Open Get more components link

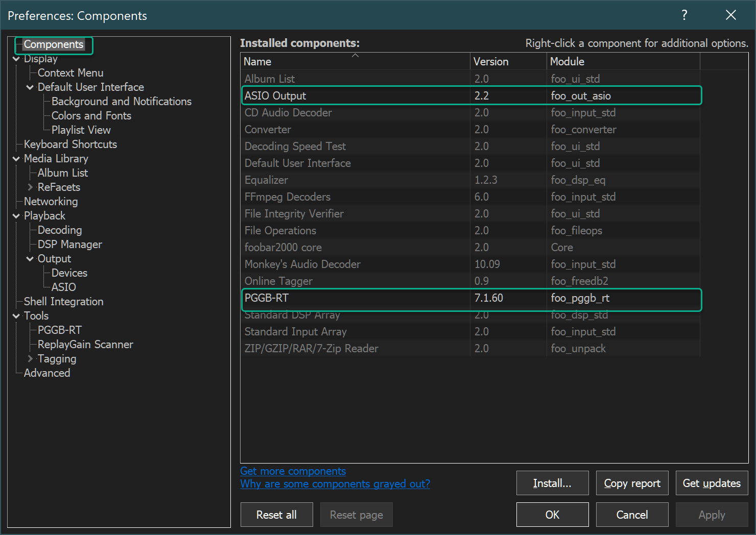293,471
